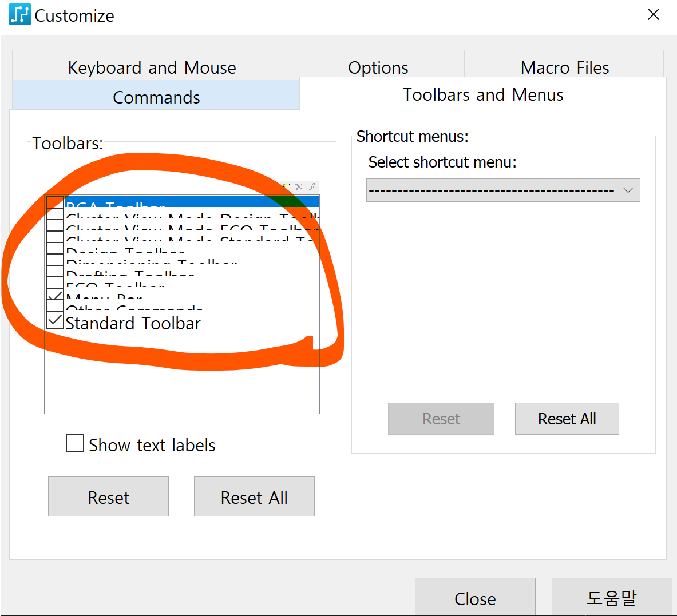Click the new toolbar icon above the list
This screenshot has width=677, height=616.
(287, 187)
